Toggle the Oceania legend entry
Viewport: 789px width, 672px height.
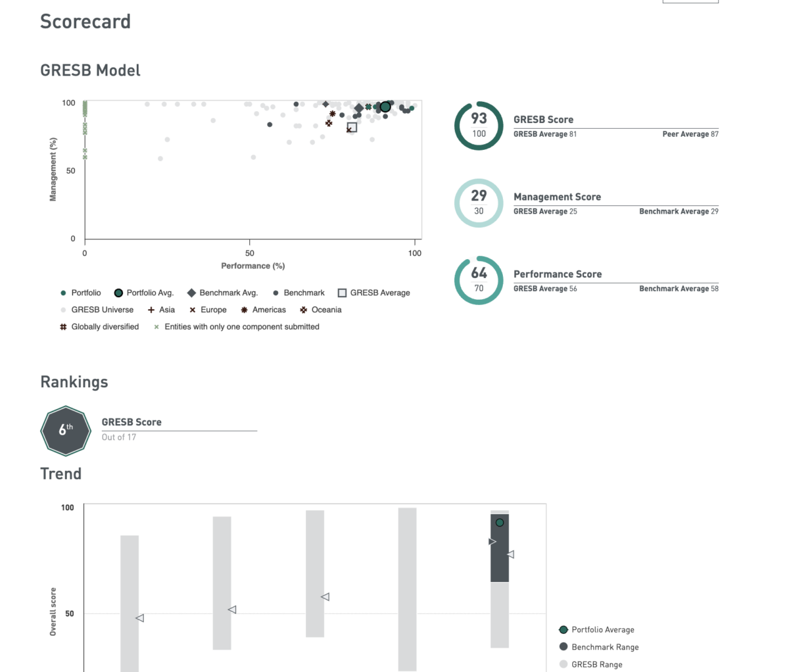tap(320, 310)
